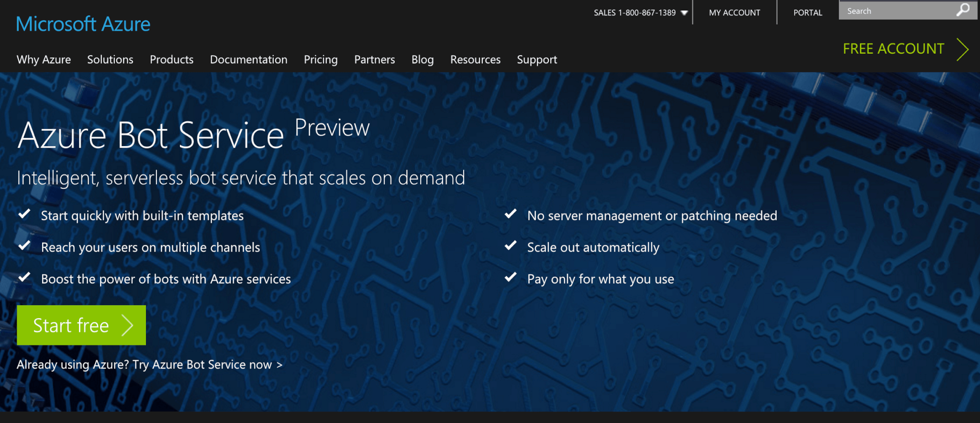The image size is (980, 423).
Task: Open MY ACCOUNT link
Action: 735,13
